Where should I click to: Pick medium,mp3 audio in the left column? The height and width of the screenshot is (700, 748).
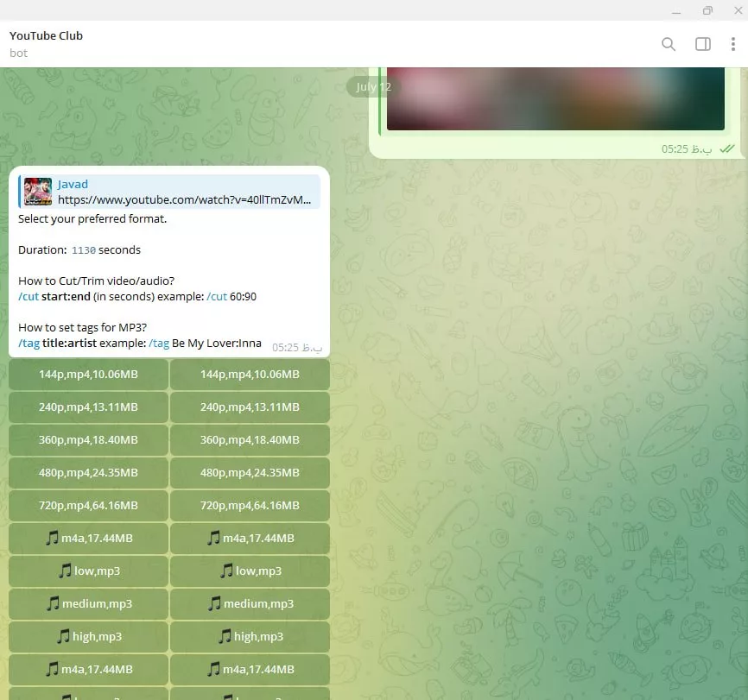(88, 604)
